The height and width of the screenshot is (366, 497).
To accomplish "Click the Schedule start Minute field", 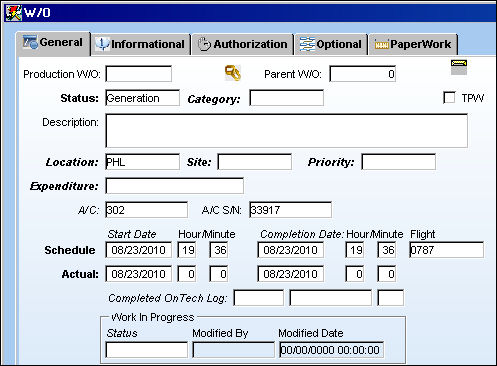I will [x=219, y=250].
